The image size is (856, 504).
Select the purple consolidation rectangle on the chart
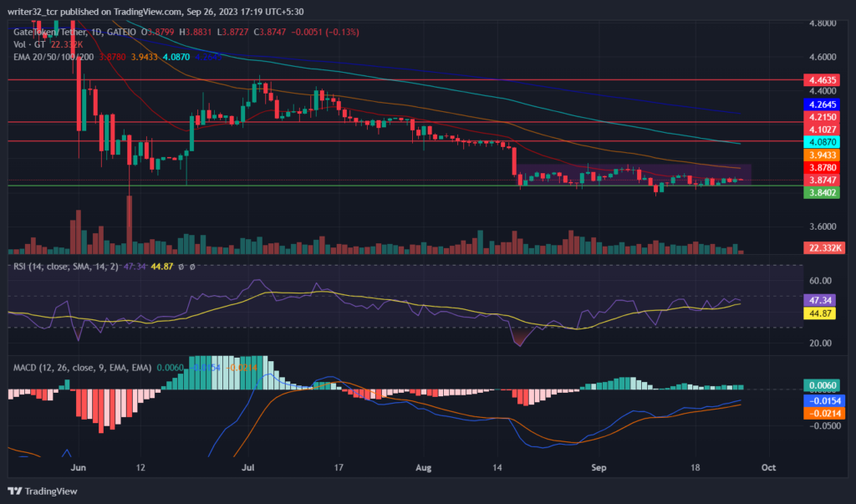[634, 174]
